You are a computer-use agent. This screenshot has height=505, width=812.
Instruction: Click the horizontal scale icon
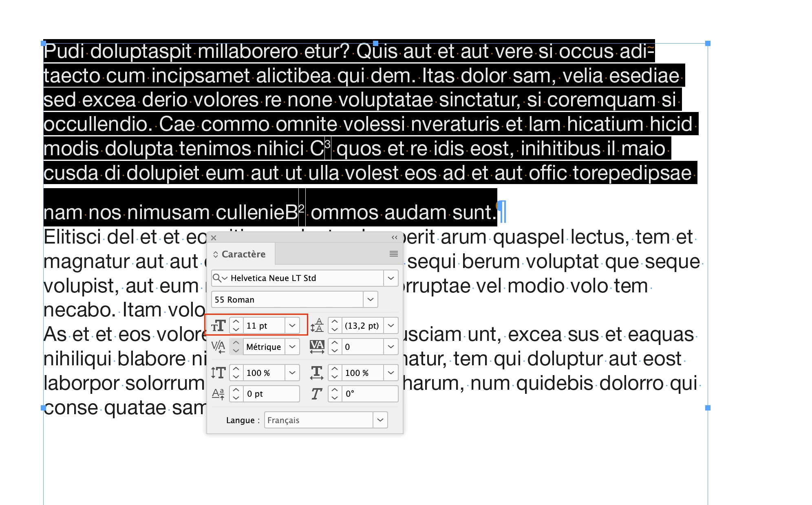click(317, 373)
